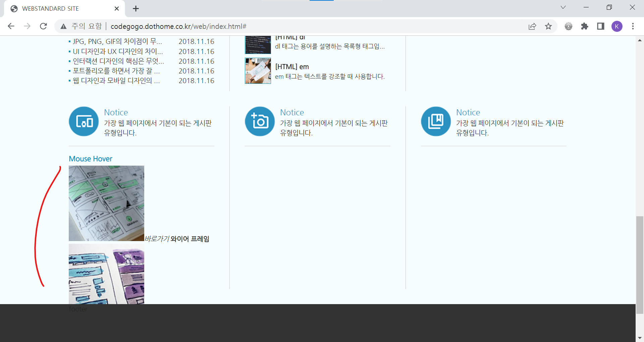Open the JPG, PNG, GIF article link
The image size is (644, 342).
117,42
